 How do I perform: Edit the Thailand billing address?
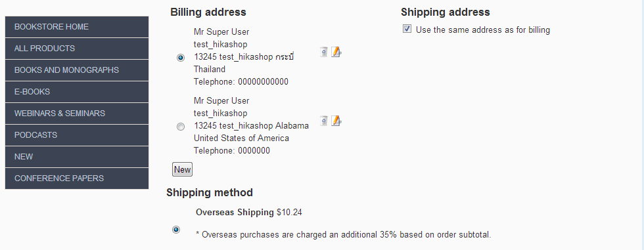[336, 52]
